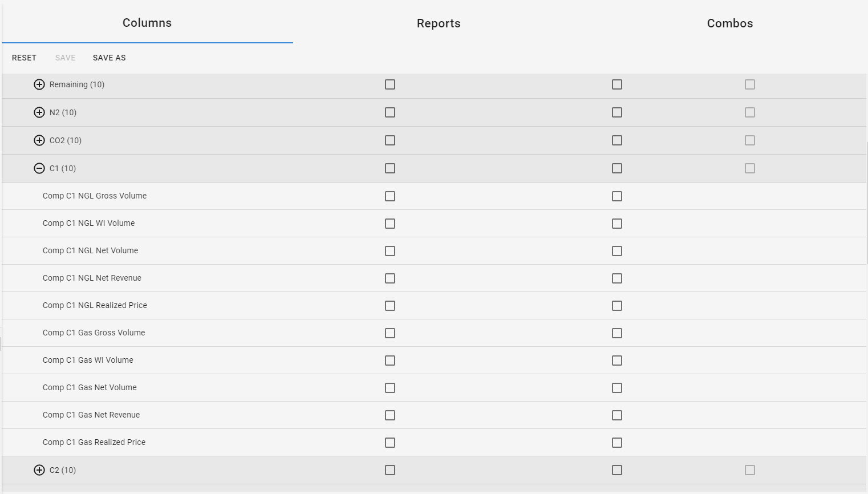Switch to the Combos tab

729,23
